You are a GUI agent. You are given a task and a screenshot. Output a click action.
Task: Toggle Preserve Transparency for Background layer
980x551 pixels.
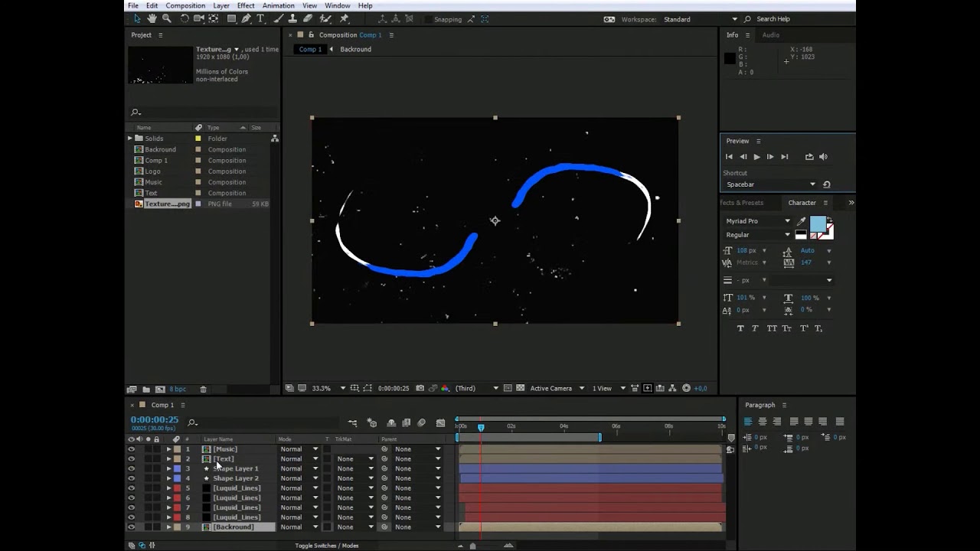point(328,527)
